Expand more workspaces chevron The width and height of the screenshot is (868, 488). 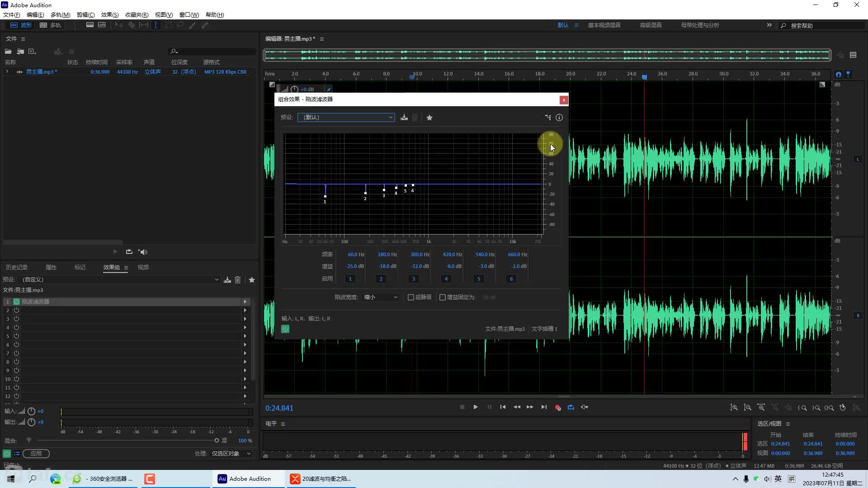tap(769, 25)
